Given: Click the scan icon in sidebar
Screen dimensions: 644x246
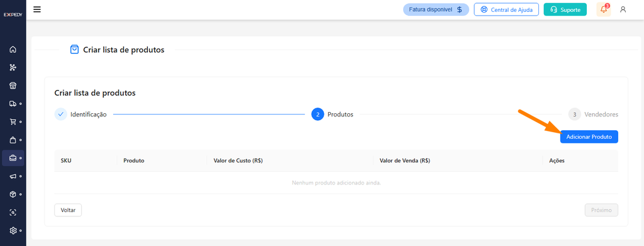Looking at the screenshot, I should (x=13, y=212).
